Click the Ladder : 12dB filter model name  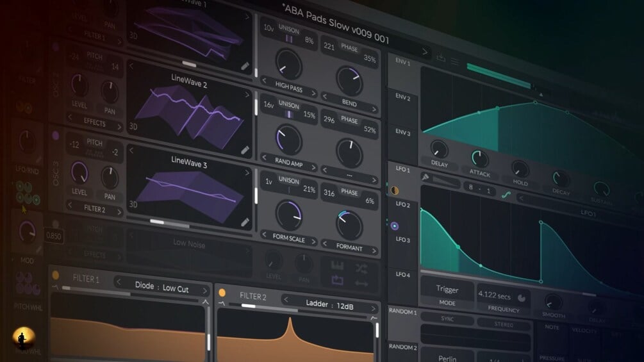329,304
